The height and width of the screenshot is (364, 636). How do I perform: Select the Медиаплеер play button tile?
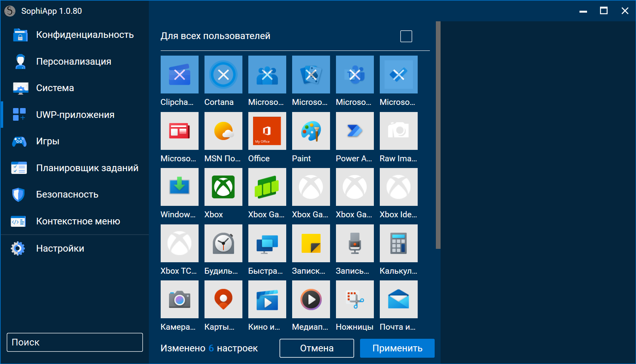click(311, 299)
